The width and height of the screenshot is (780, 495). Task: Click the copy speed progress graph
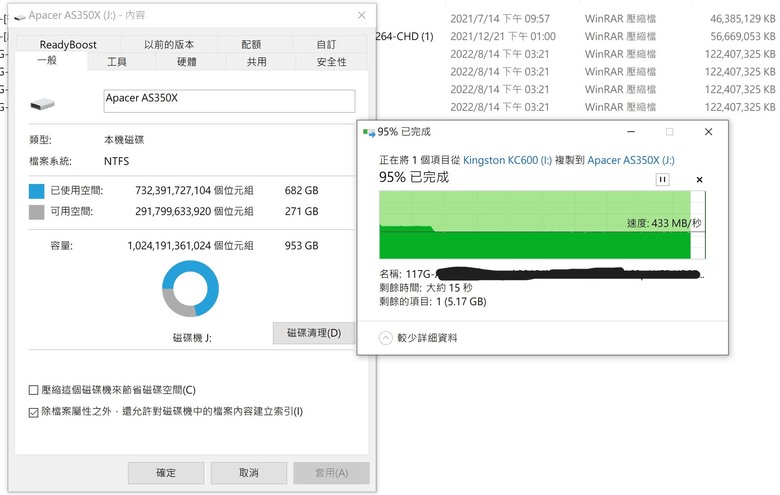pyautogui.click(x=542, y=225)
